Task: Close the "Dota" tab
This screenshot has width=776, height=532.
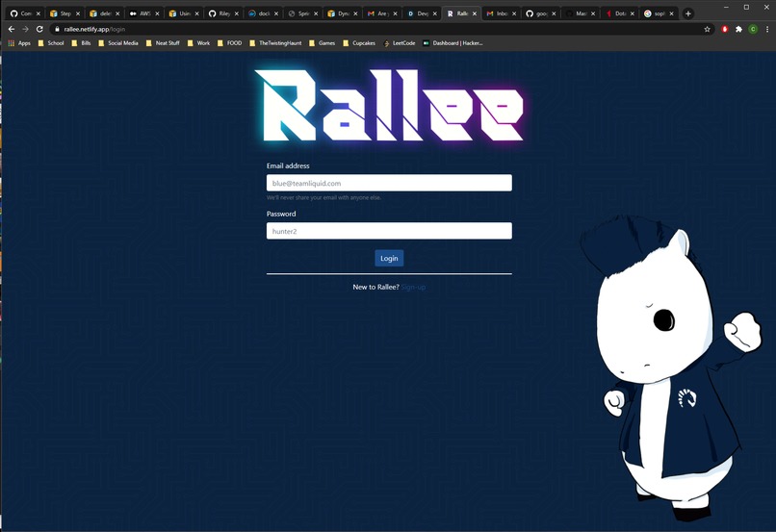Action: 633,13
